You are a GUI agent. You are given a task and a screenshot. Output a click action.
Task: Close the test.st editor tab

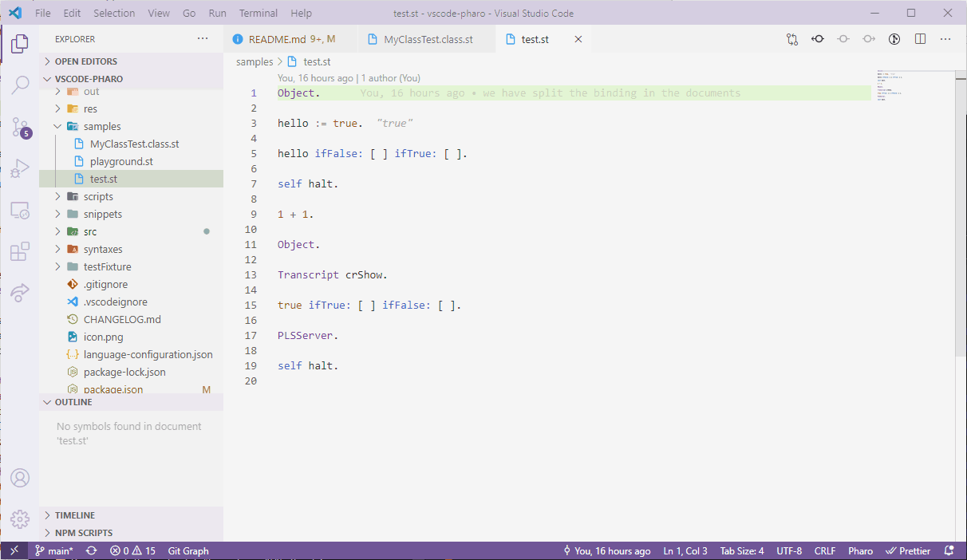pyautogui.click(x=578, y=39)
